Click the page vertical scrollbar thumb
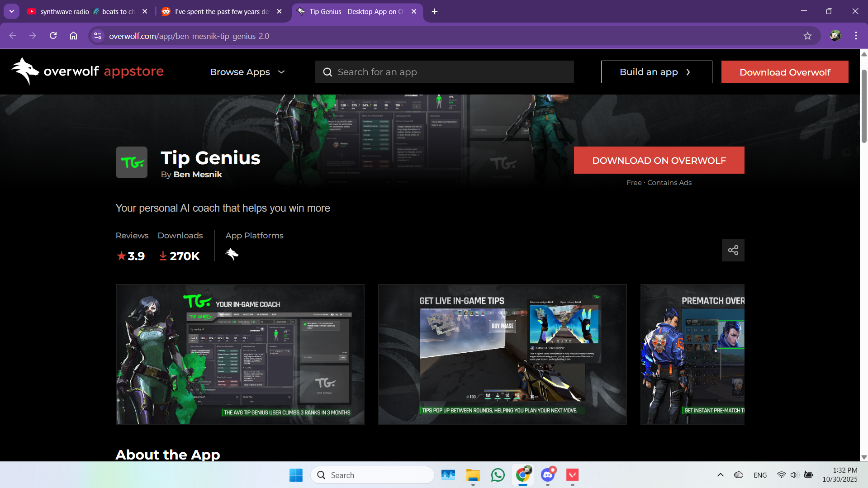Screen dimensions: 868x488 (864, 106)
